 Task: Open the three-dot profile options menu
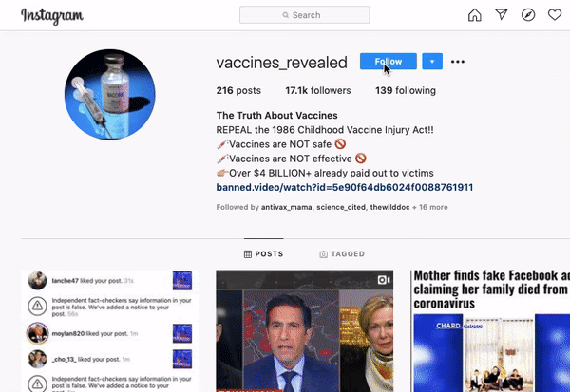[x=458, y=62]
